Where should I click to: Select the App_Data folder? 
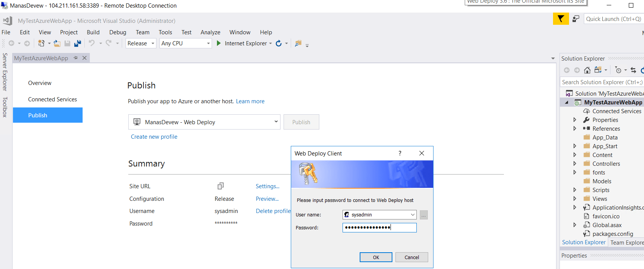coord(605,138)
